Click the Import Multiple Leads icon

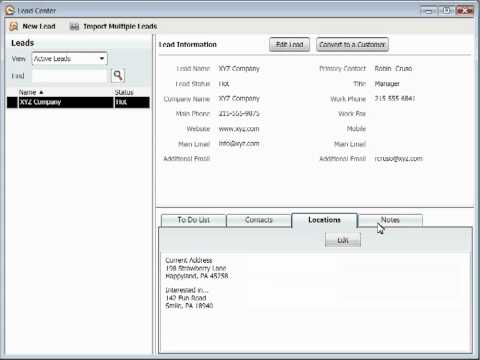(x=74, y=26)
